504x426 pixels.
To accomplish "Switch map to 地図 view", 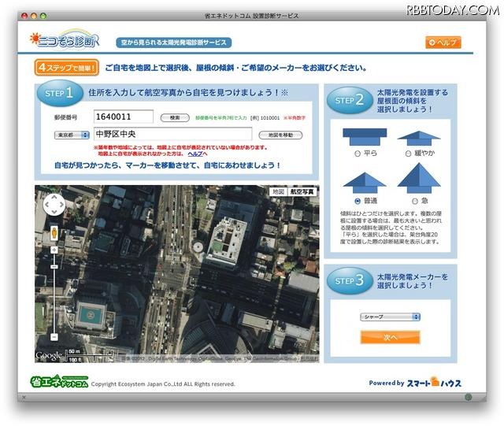I will (278, 191).
